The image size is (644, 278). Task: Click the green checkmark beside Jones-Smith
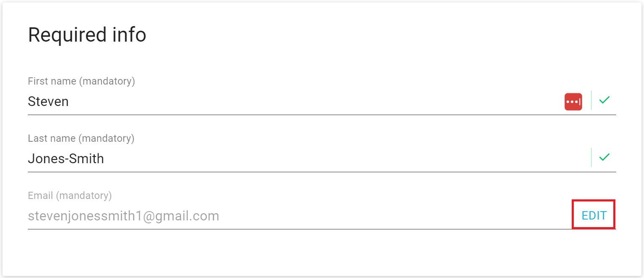click(x=604, y=157)
